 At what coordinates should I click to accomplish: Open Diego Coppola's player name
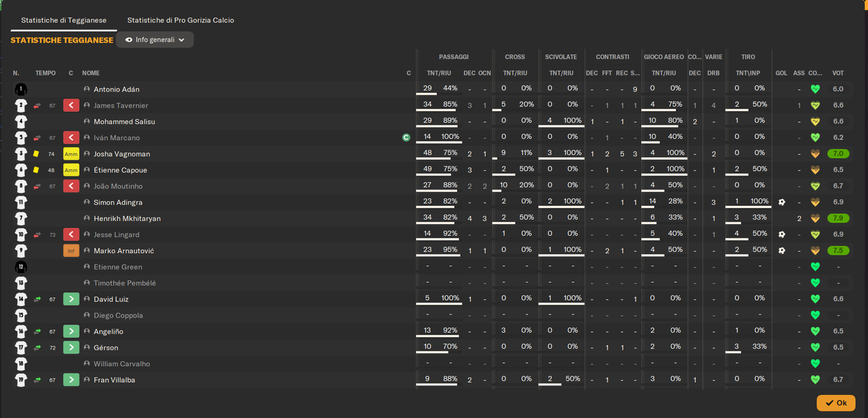tap(118, 316)
